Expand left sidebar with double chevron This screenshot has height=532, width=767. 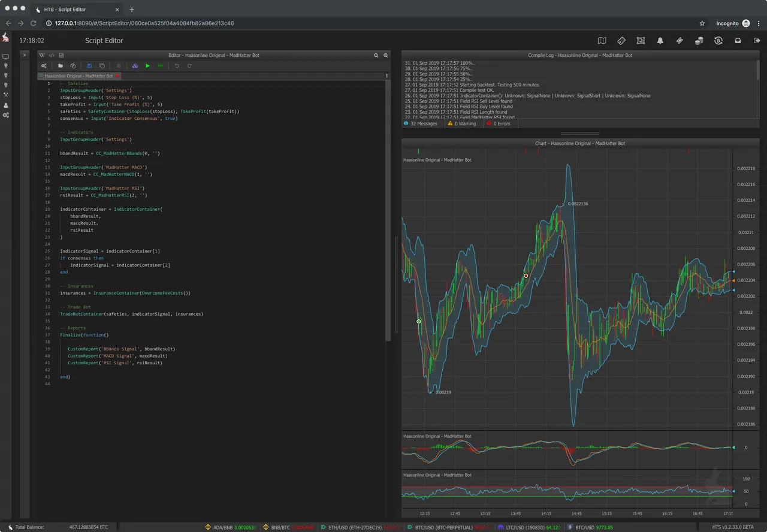click(x=25, y=55)
